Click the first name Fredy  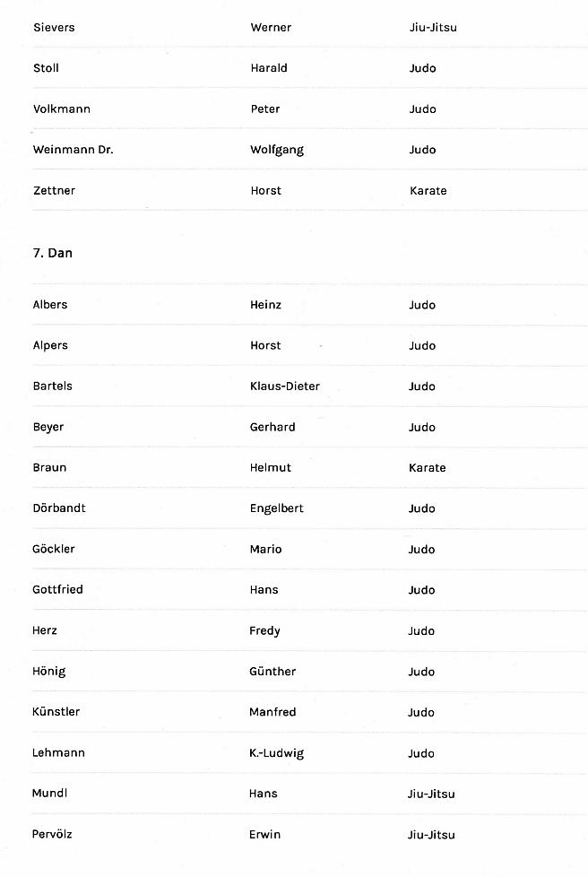click(265, 631)
